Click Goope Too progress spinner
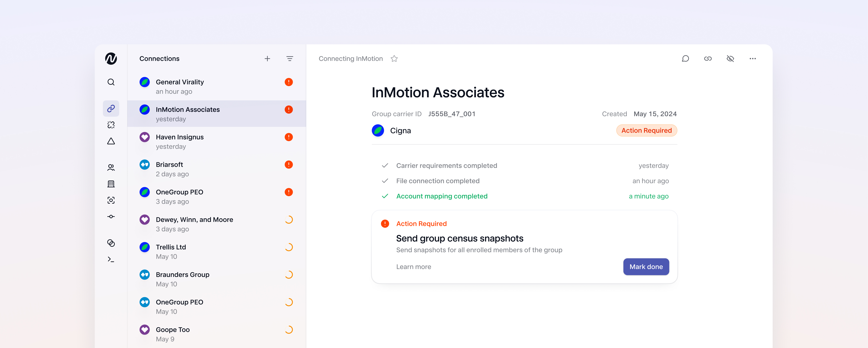Image resolution: width=868 pixels, height=348 pixels. [x=289, y=329]
